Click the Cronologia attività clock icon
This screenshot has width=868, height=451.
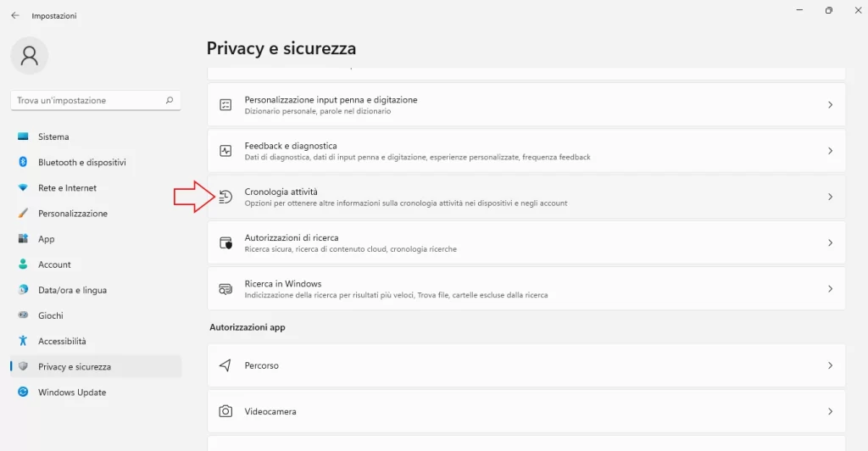point(225,197)
